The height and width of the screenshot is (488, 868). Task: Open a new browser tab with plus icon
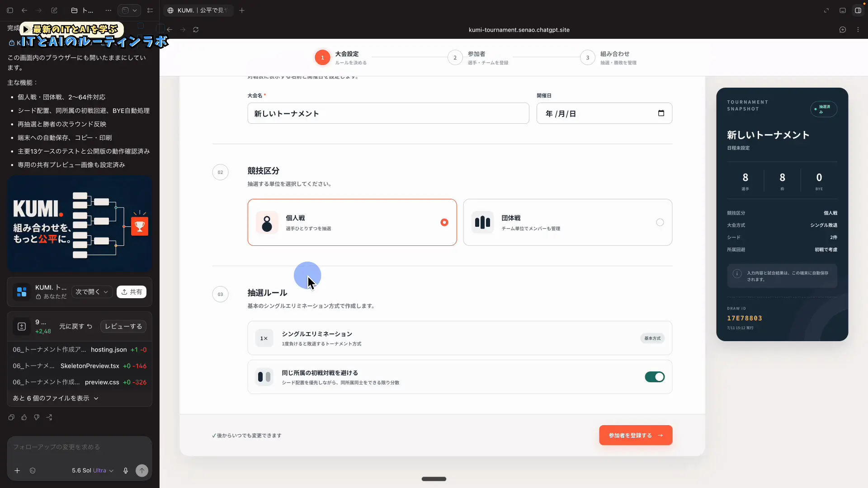coord(242,10)
